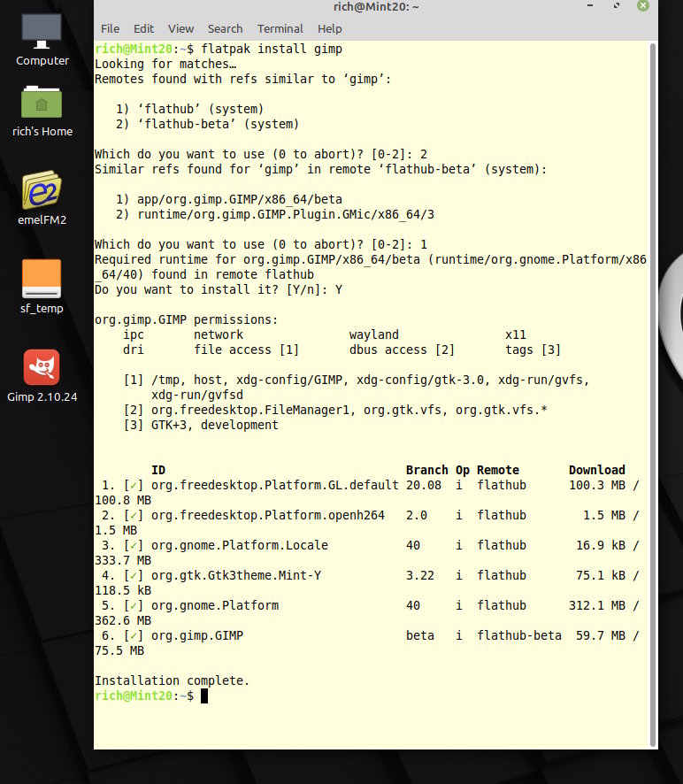Click the 'app/org.gimp.GIMP/x86_64/beta' option line
The image size is (683, 784).
pyautogui.click(x=229, y=199)
